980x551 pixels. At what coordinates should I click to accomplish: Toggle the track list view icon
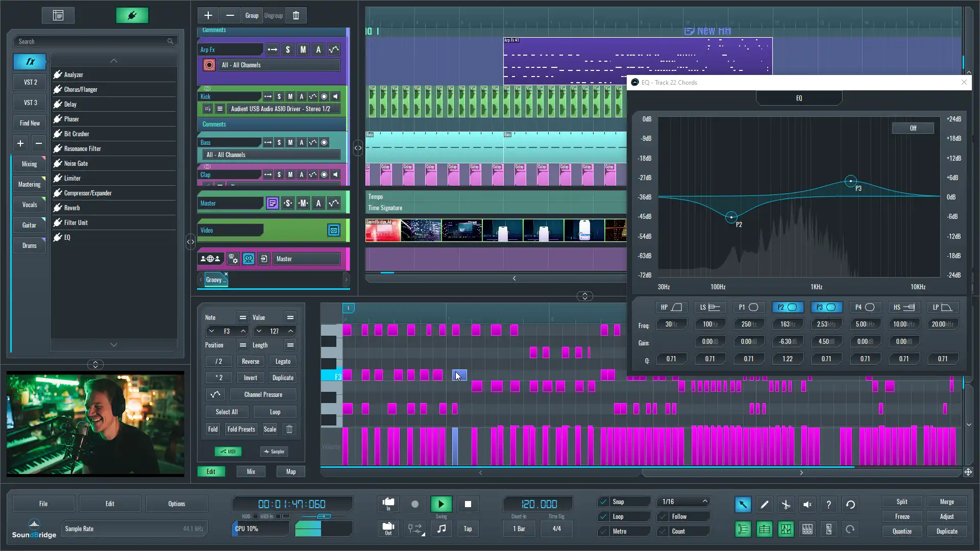743,529
